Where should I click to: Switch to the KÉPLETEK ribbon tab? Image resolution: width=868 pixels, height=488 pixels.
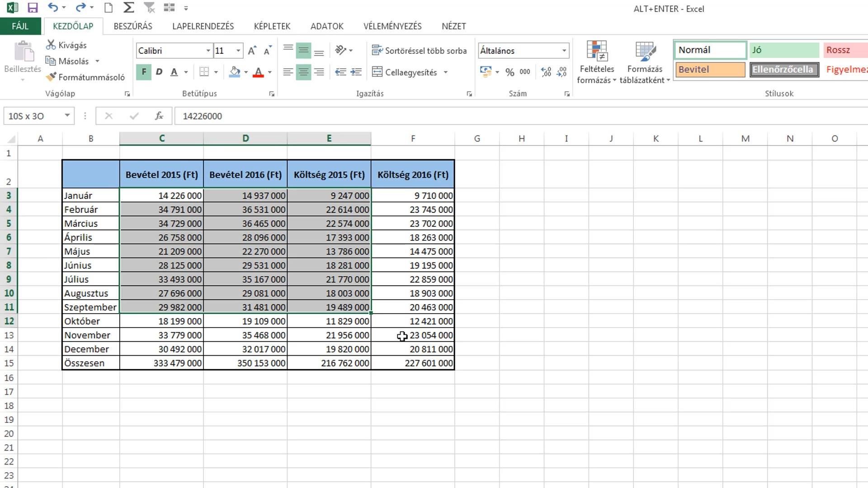pos(272,26)
